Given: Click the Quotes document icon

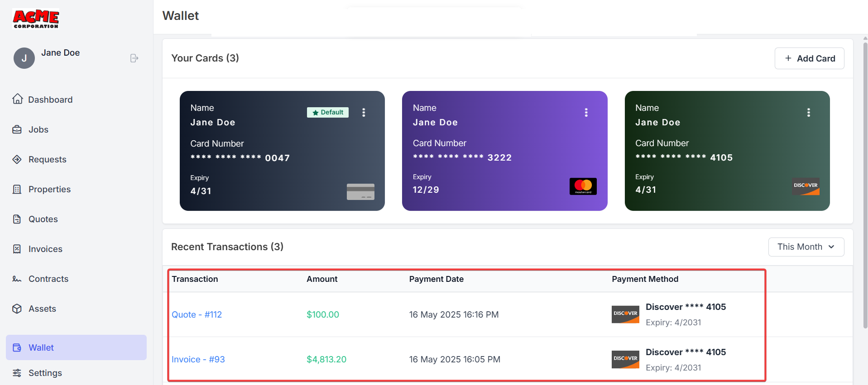Looking at the screenshot, I should (x=17, y=219).
